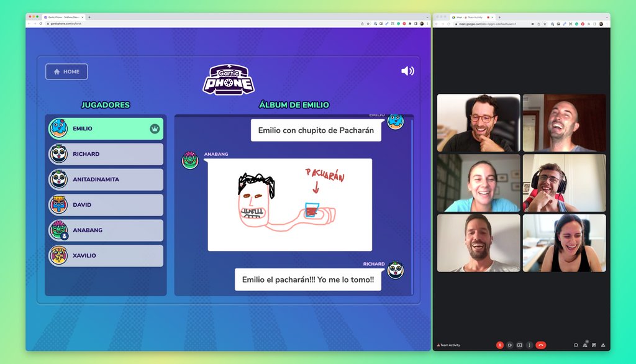Leave the call with red hang-up button

(541, 345)
